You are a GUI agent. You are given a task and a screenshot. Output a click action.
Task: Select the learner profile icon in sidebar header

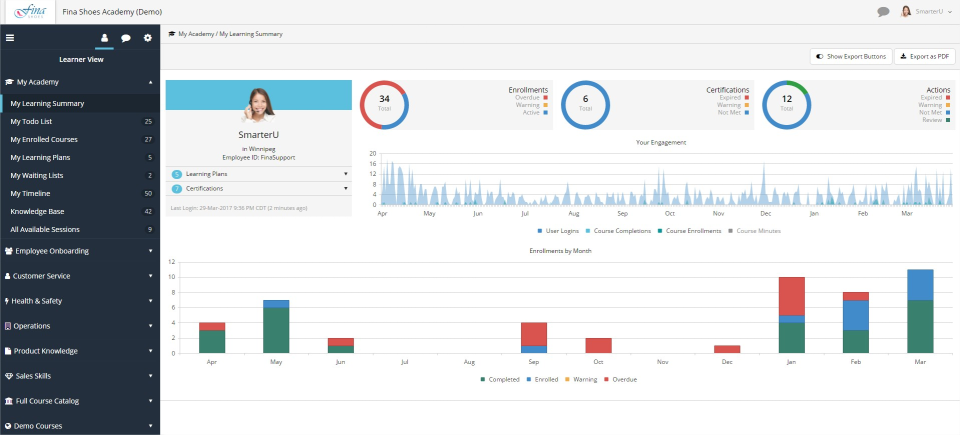tap(104, 38)
